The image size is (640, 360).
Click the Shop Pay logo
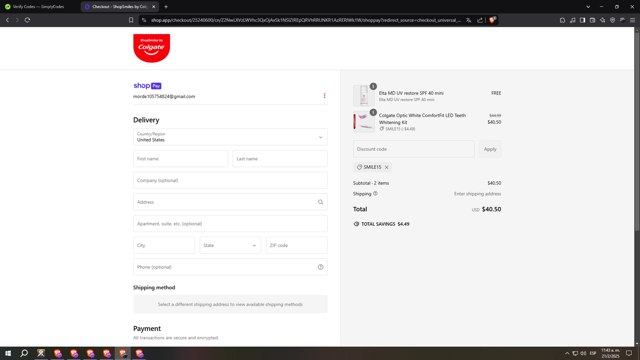coord(147,85)
